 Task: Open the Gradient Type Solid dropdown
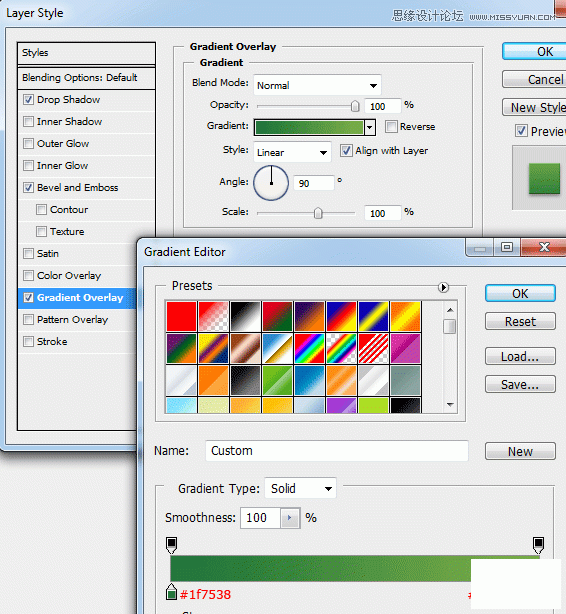300,488
